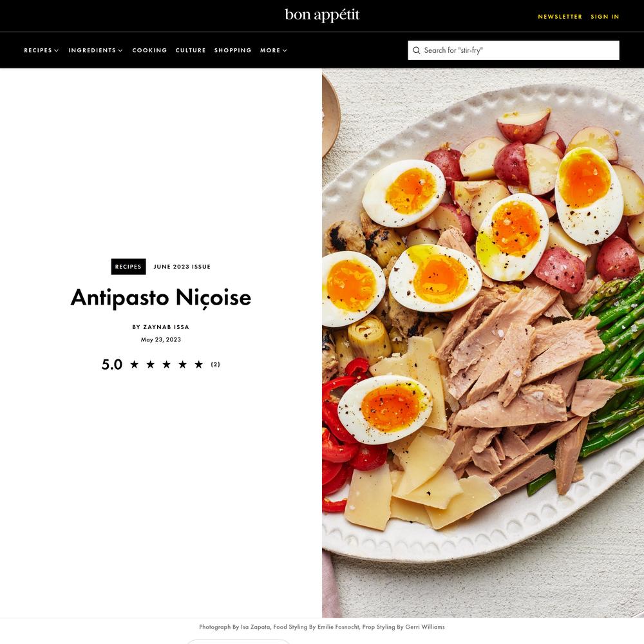644x644 pixels.
Task: Open the Shopping section
Action: point(233,50)
